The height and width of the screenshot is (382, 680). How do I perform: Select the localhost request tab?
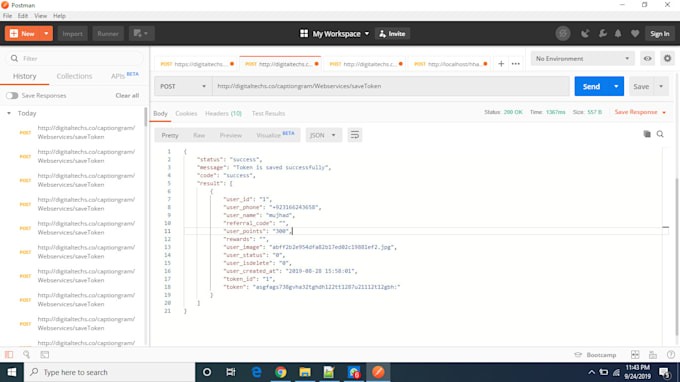(x=450, y=64)
